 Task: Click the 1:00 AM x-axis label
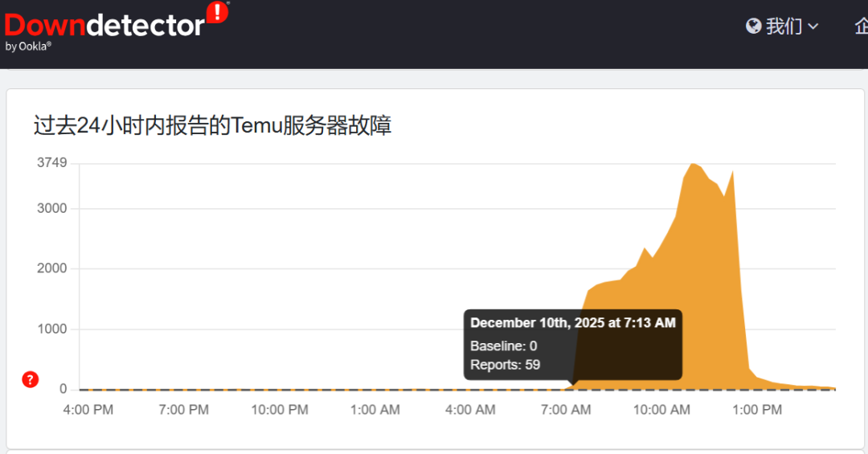tap(375, 410)
